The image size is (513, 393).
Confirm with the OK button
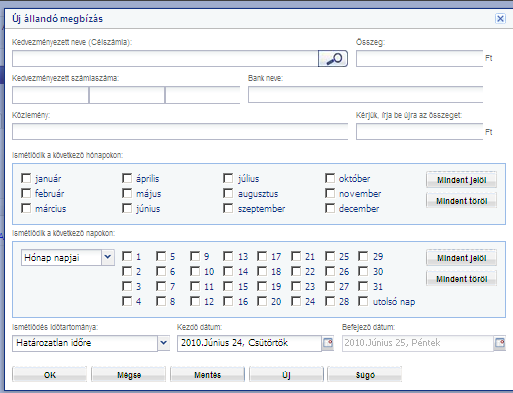50,375
